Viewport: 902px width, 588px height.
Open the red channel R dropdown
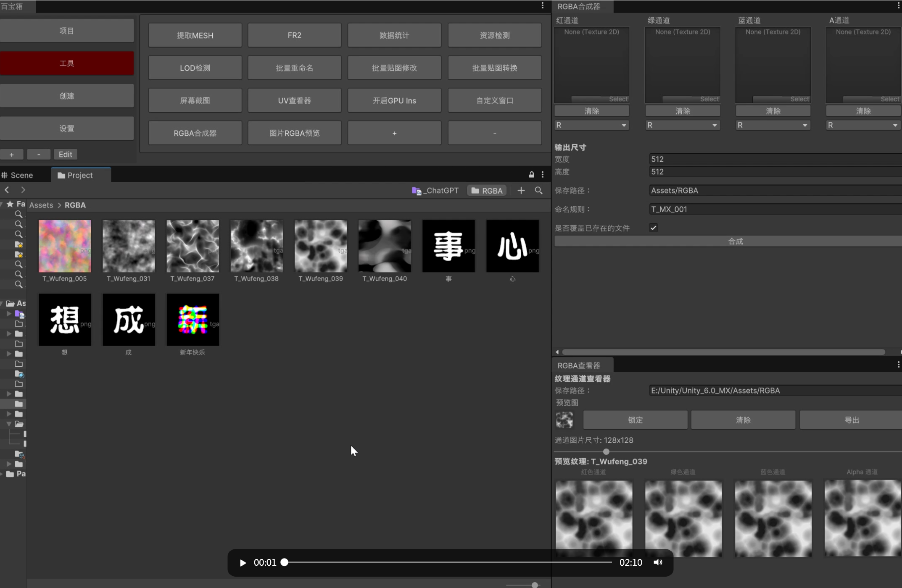tap(591, 125)
